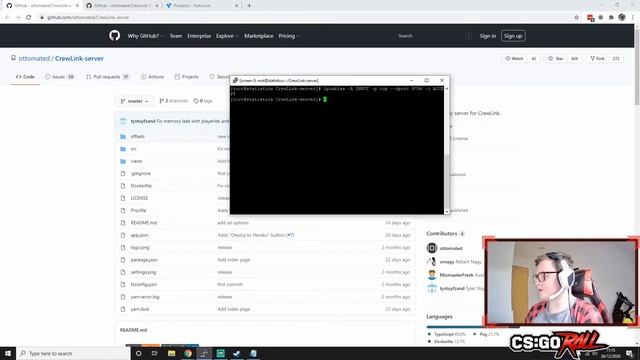Open the yarn-error.log file
The image size is (640, 360).
coord(145,297)
